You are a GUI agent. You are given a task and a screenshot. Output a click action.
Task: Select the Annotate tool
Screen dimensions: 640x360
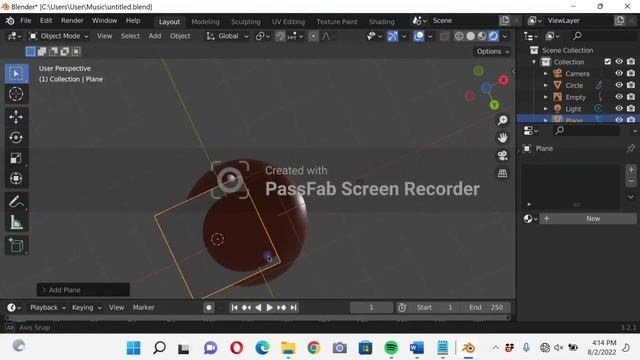[x=16, y=201]
